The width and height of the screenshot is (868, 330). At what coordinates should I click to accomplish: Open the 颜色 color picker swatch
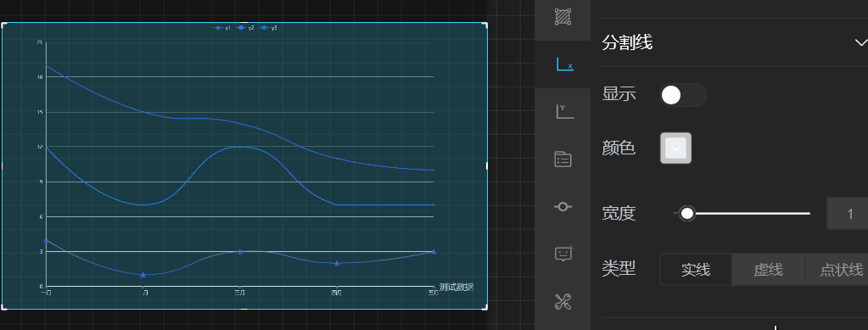675,148
